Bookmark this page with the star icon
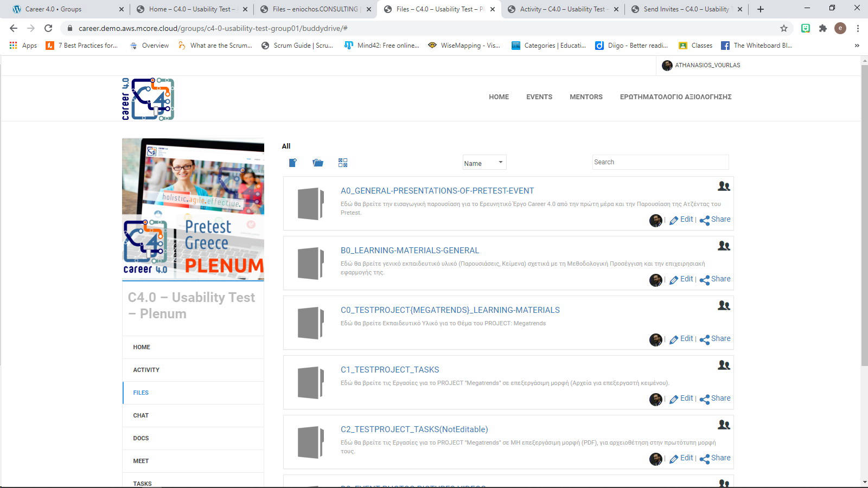The image size is (868, 488). pyautogui.click(x=783, y=28)
